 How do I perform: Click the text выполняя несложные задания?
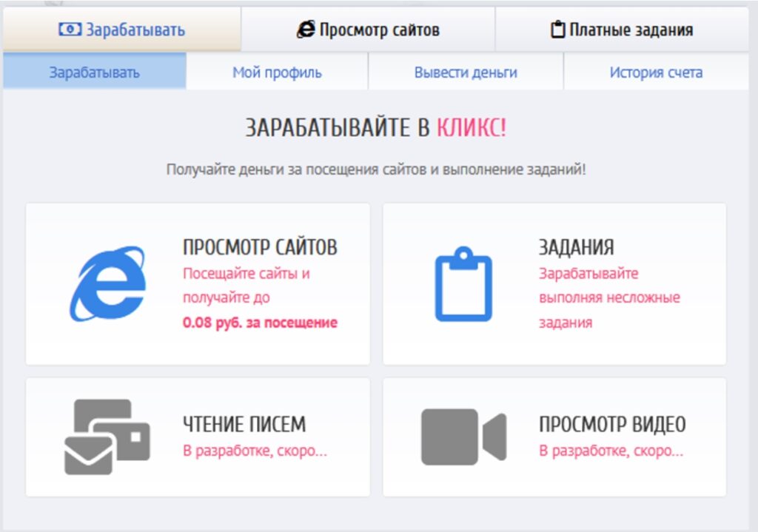(x=609, y=310)
